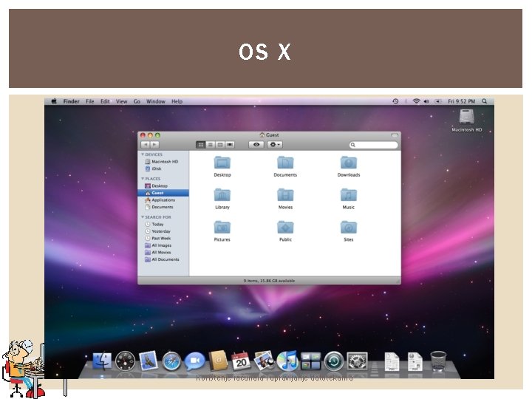Viewport: 532px width, 399px height.
Task: Collapse the PLACES sidebar section
Action: (x=143, y=179)
